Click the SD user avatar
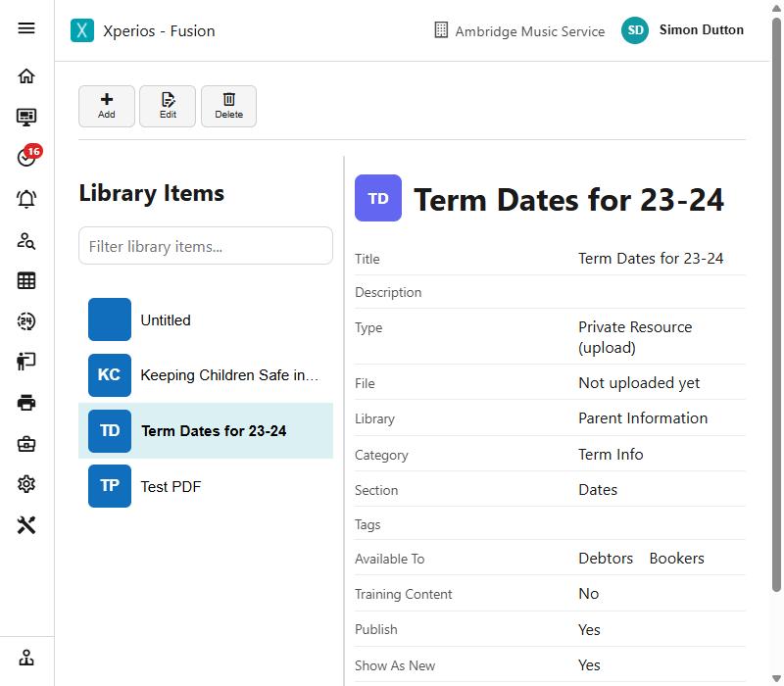 click(635, 30)
